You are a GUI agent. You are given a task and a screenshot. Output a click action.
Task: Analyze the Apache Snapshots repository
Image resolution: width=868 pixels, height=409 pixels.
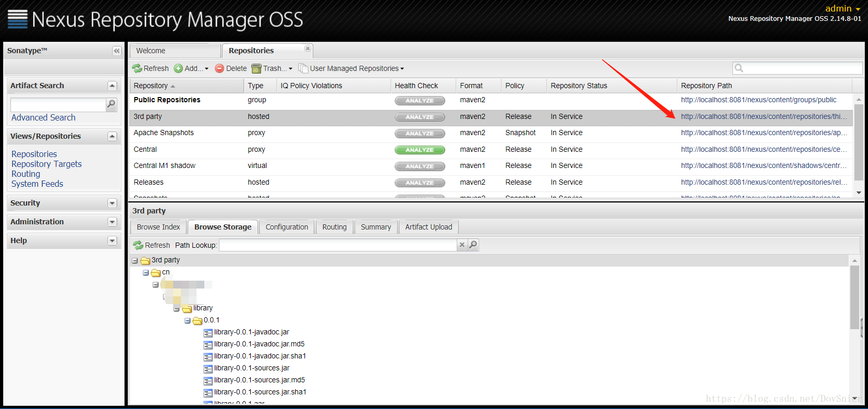[x=420, y=134]
